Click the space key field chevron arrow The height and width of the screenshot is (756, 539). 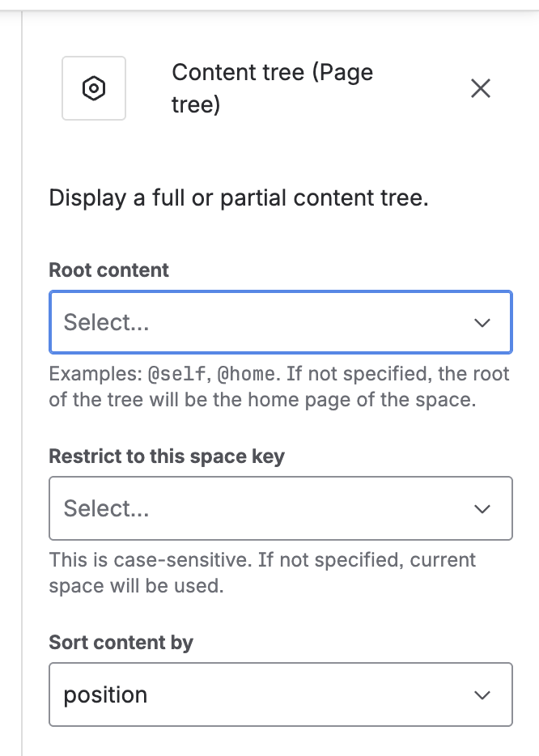click(x=482, y=509)
